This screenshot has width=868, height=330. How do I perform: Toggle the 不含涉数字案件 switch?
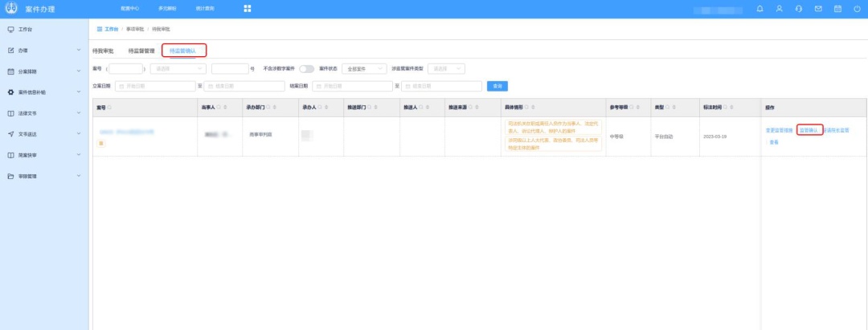[x=306, y=69]
